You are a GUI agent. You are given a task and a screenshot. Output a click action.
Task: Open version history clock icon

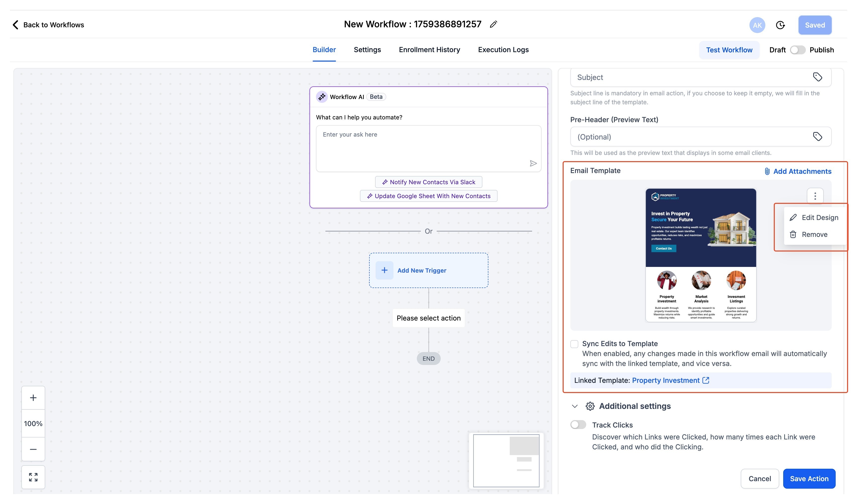pos(780,25)
